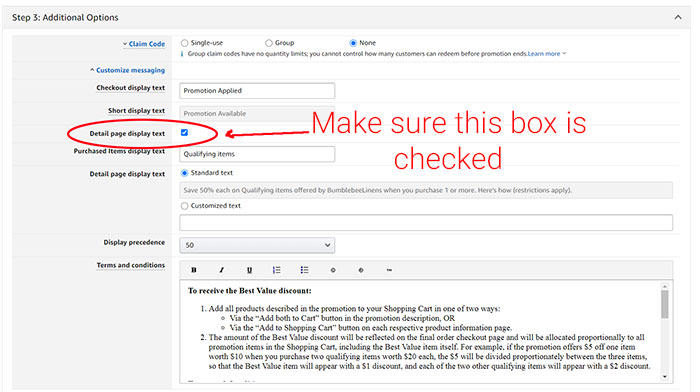700x392 pixels.
Task: Click the Short display text label
Action: coord(137,111)
